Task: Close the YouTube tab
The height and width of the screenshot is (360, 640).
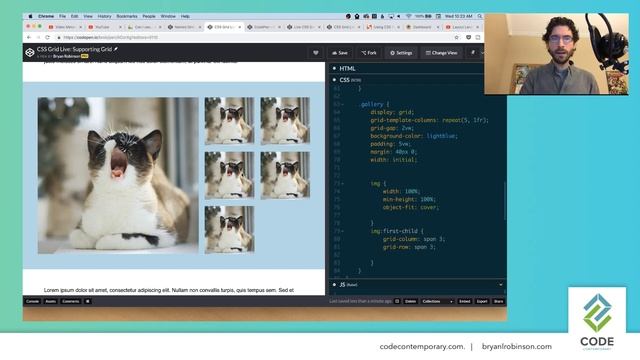Action: (120, 27)
